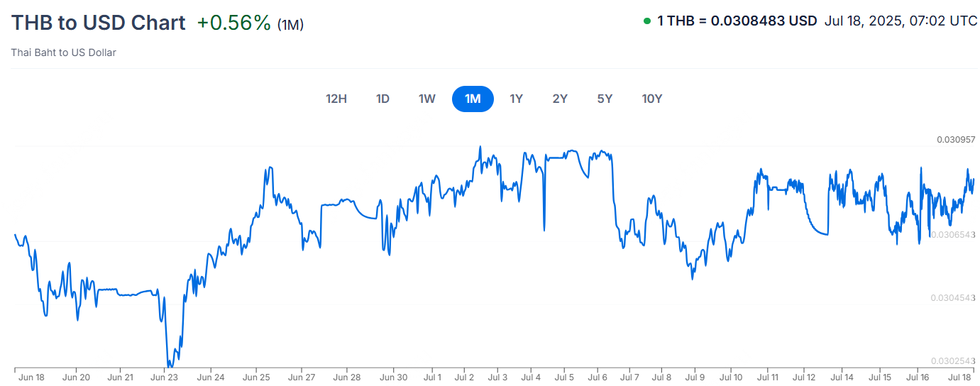Click the active 1M range button

(473, 99)
